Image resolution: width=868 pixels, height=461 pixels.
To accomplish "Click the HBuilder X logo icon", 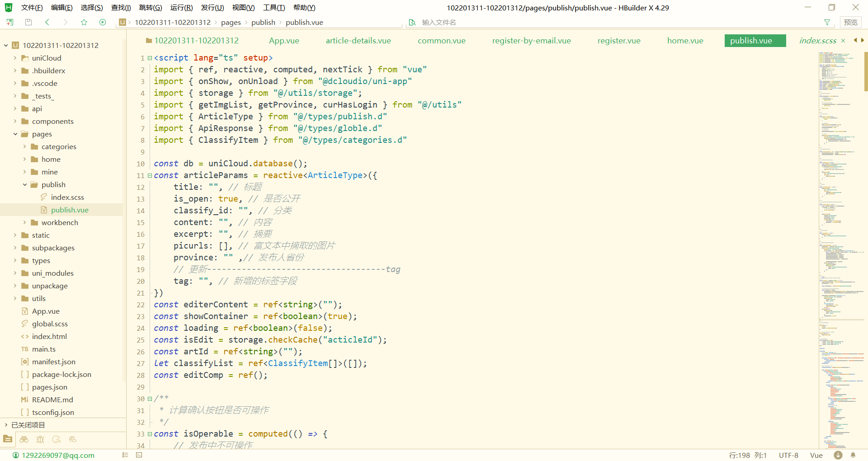I will click(x=9, y=8).
